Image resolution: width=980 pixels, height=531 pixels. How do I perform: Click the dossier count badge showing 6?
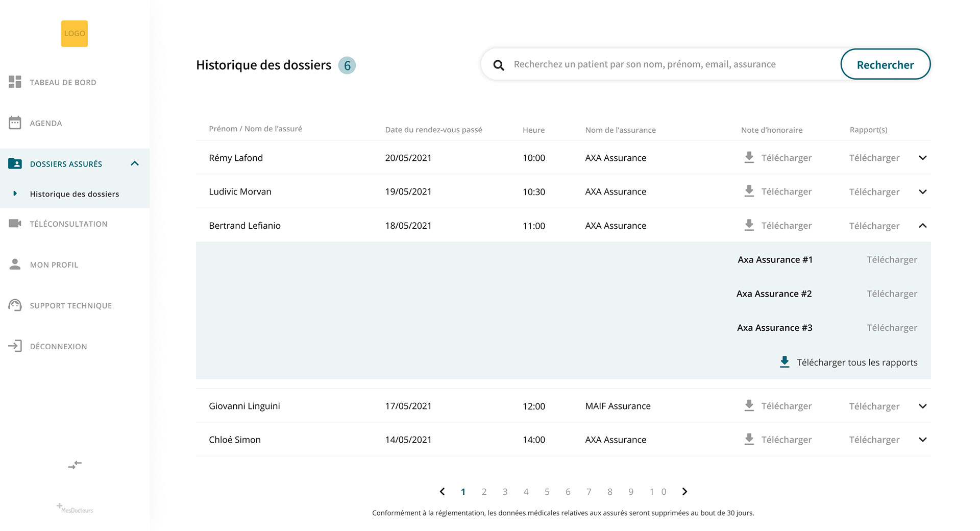pos(347,65)
